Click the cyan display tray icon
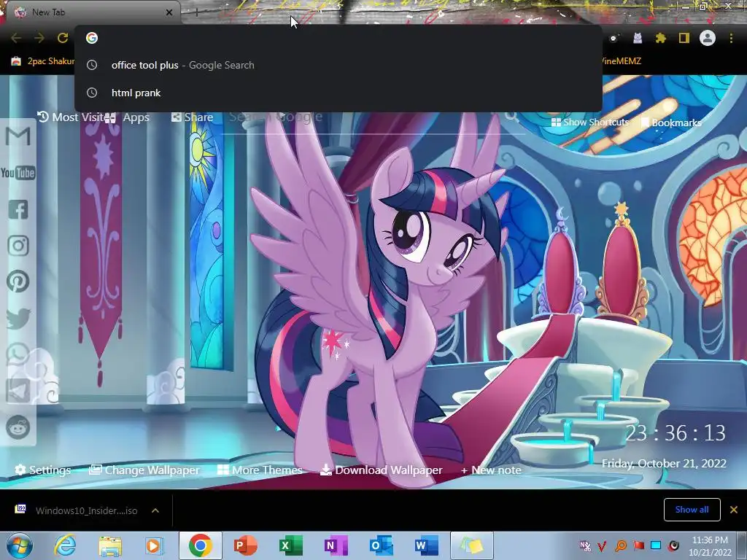Viewport: 747px width, 560px height. [x=656, y=545]
